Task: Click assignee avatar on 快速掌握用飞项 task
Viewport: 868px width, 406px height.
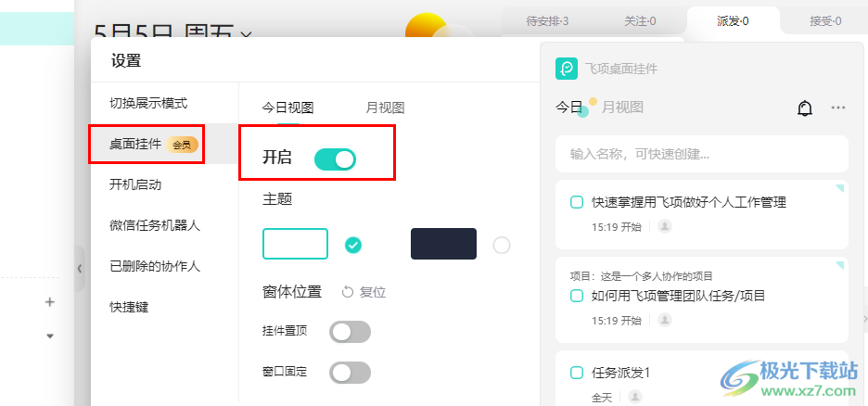Action: [x=665, y=226]
